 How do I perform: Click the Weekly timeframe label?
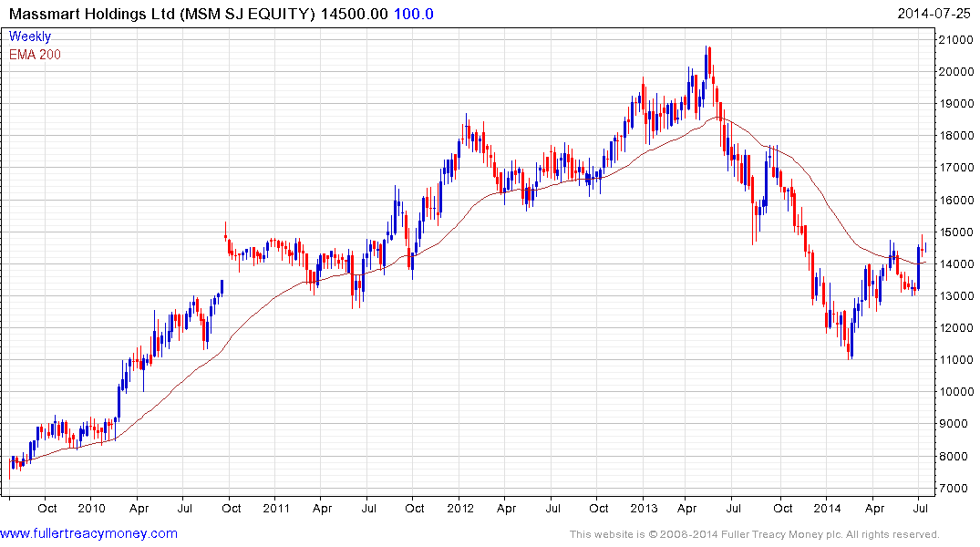click(30, 36)
